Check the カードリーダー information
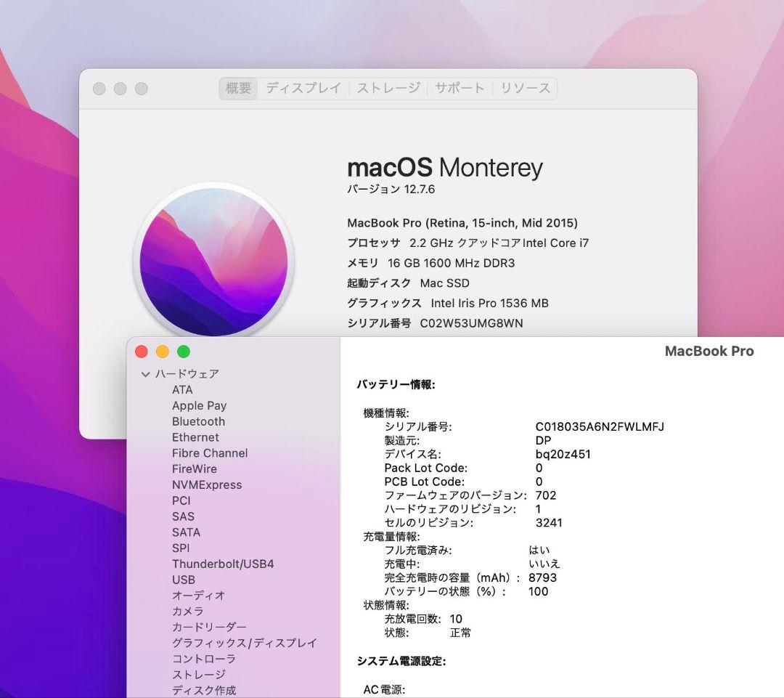Image resolution: width=784 pixels, height=698 pixels. [x=210, y=627]
